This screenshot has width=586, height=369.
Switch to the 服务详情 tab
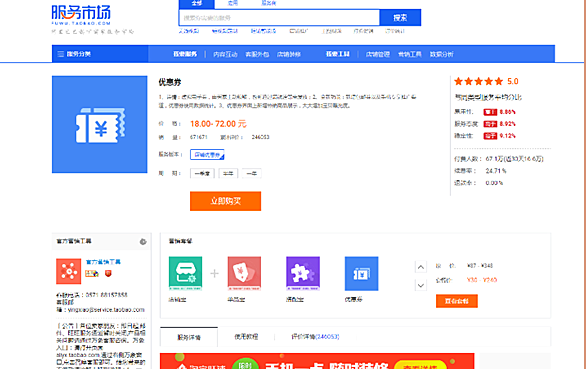[x=189, y=337]
